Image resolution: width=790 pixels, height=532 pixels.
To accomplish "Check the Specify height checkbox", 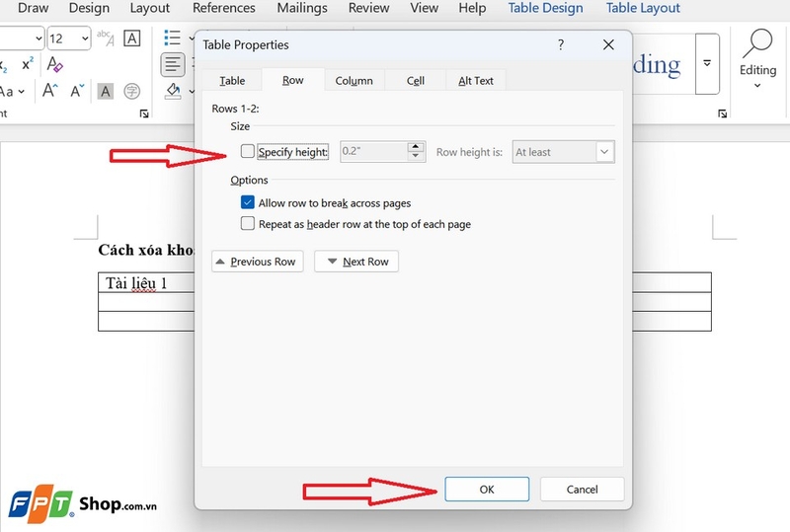I will 248,151.
